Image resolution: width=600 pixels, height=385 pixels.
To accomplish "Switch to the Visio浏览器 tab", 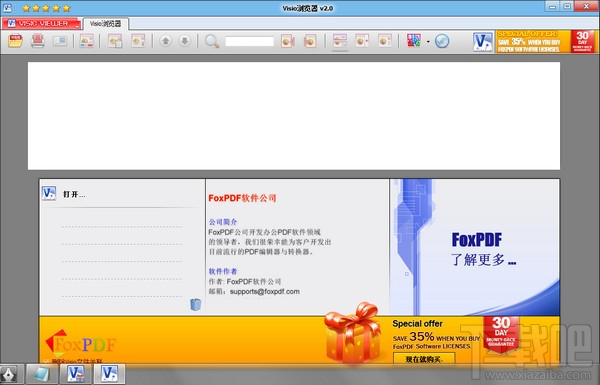I will [x=106, y=24].
